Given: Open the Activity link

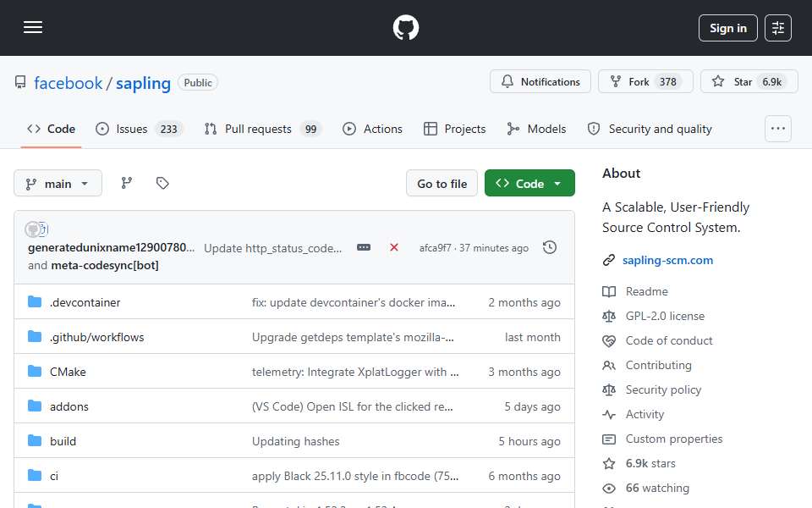Looking at the screenshot, I should point(645,414).
